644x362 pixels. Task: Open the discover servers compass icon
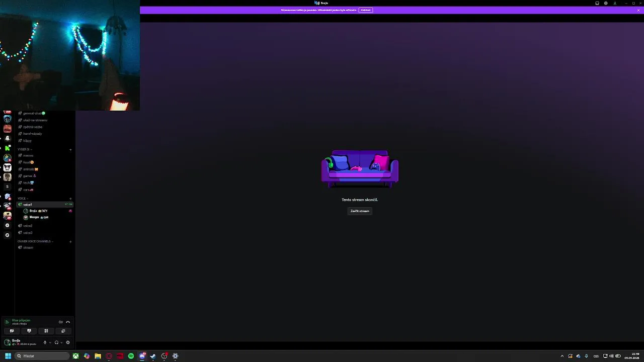(x=8, y=235)
